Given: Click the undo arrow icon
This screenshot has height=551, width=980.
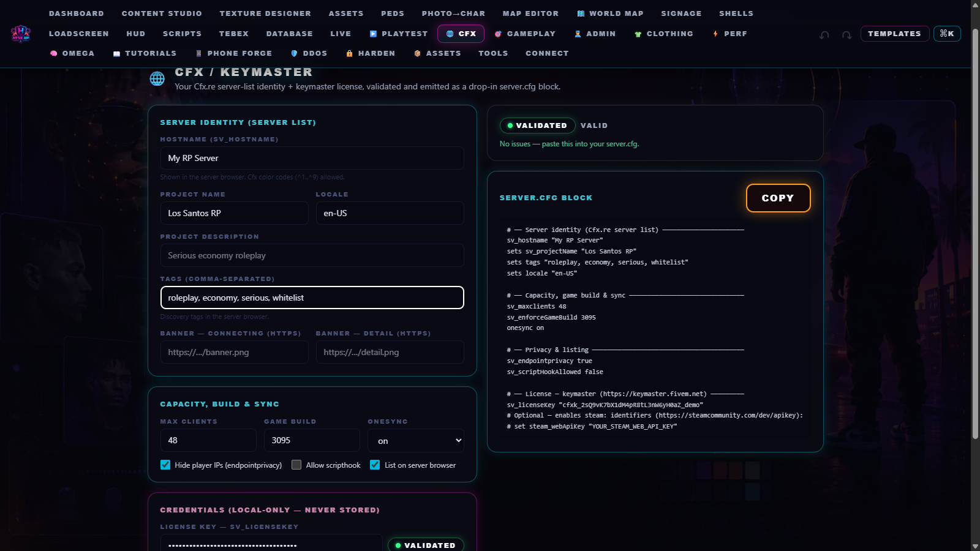Looking at the screenshot, I should pyautogui.click(x=824, y=35).
